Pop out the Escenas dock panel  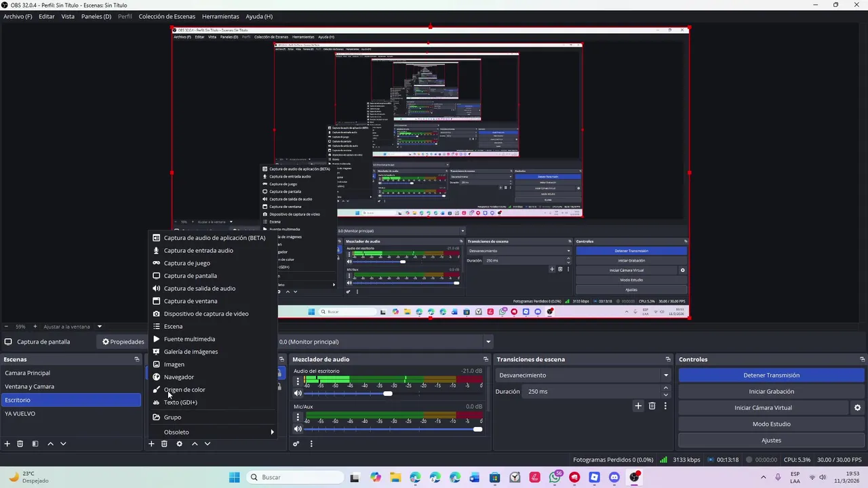pos(137,359)
